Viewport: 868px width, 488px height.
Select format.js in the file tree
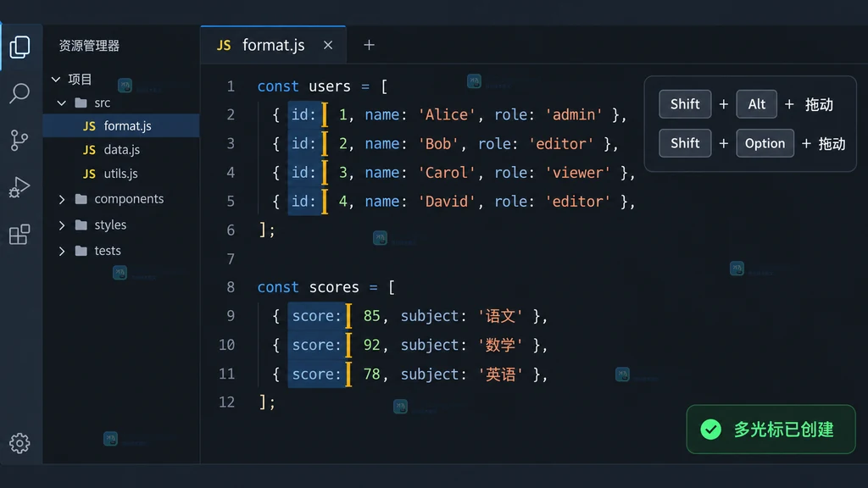pos(121,125)
